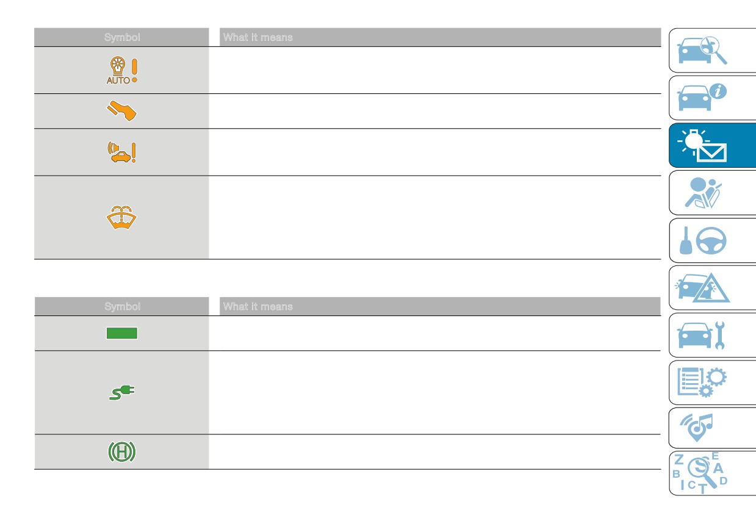Click the green charging plug symbol
This screenshot has height=532, width=756.
pyautogui.click(x=122, y=392)
